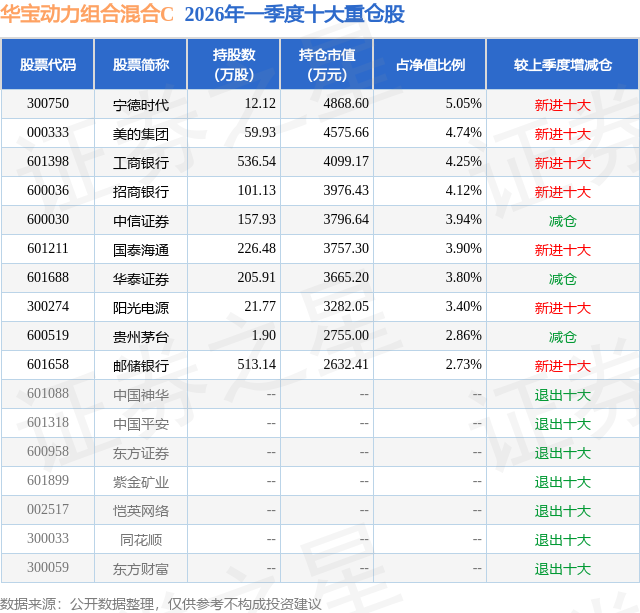This screenshot has width=640, height=613.
Task: Select stock name 工商银行
Action: click(x=141, y=163)
